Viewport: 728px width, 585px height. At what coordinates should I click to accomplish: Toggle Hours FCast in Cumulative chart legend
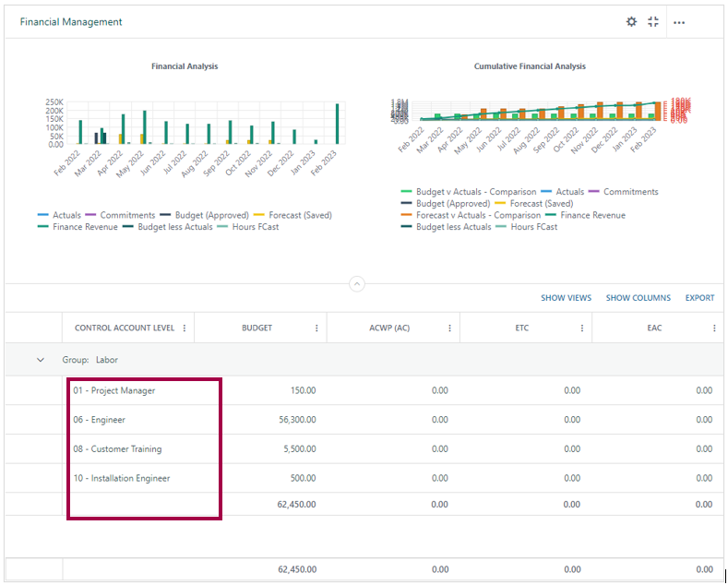(526, 227)
